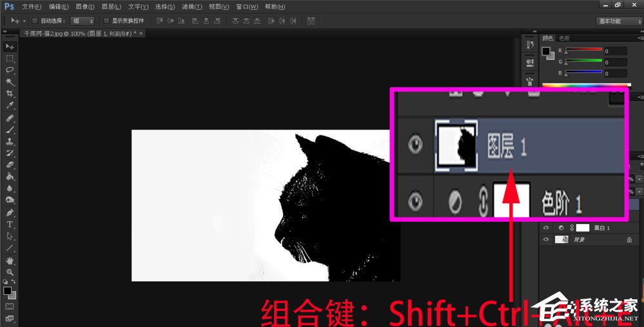644x327 pixels.
Task: Select the Lasso tool
Action: (10, 70)
